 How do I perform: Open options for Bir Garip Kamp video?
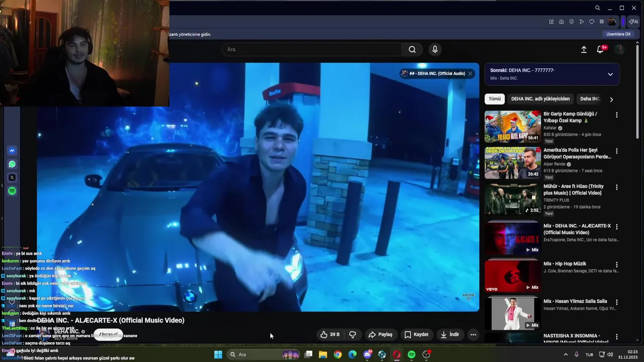616,115
